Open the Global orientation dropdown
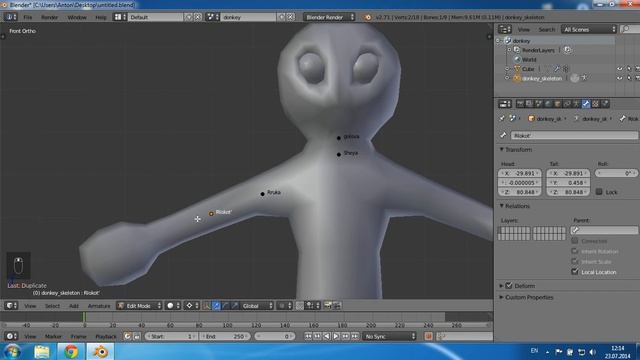 (257, 305)
